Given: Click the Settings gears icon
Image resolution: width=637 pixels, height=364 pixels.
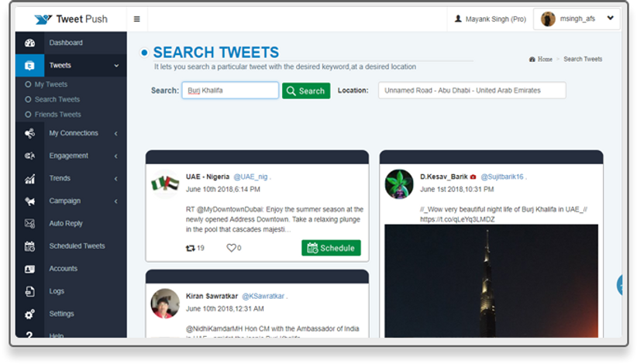Looking at the screenshot, I should click(29, 314).
